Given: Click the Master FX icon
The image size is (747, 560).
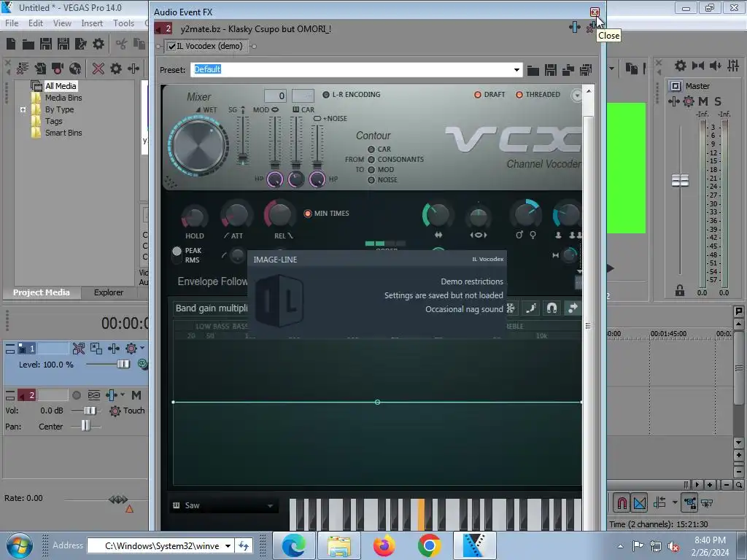Looking at the screenshot, I should (x=673, y=101).
